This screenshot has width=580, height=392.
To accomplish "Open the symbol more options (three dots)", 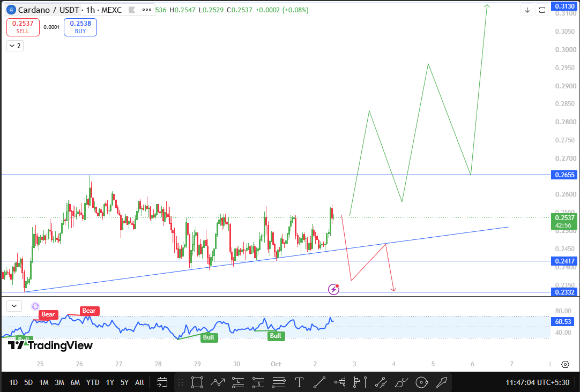I will point(147,10).
